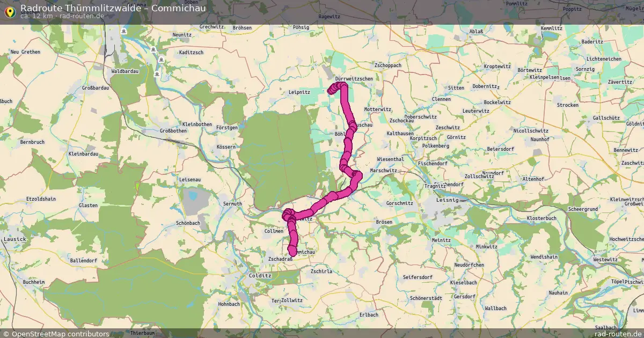Click the northernmost railway station marker above Waldbardau
644x338 pixels.
[x=124, y=31]
